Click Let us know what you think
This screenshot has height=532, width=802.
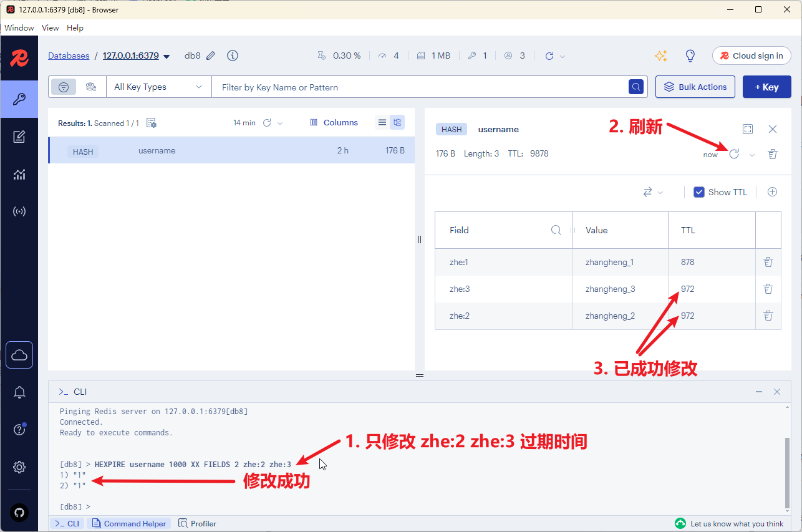(730, 523)
